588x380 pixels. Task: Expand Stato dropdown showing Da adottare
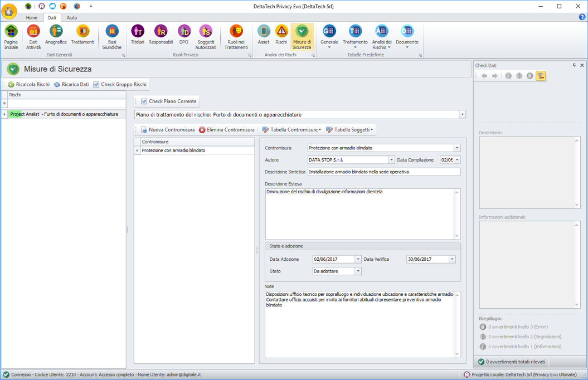[x=358, y=271]
